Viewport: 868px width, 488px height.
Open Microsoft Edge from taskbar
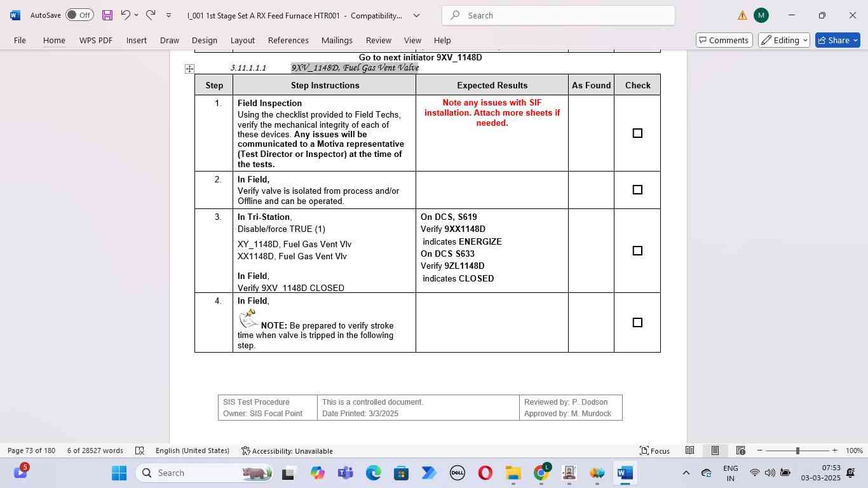pos(374,473)
